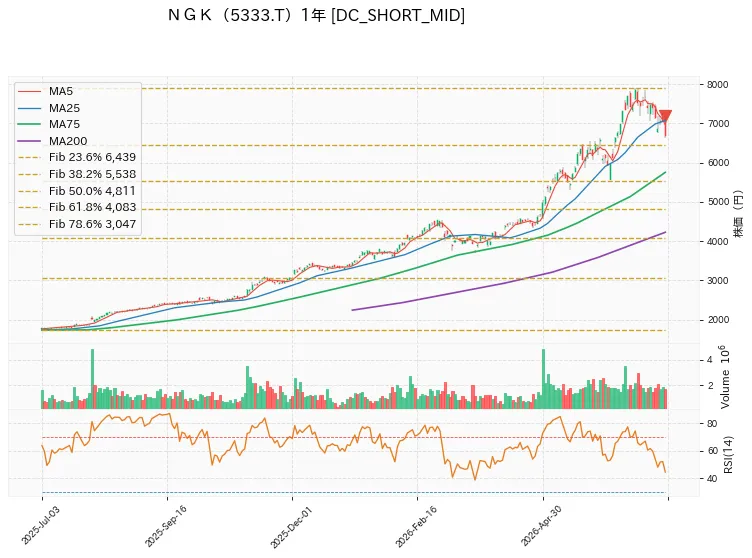752x558 pixels.
Task: Click the RSI(14) axis title
Action: click(728, 454)
